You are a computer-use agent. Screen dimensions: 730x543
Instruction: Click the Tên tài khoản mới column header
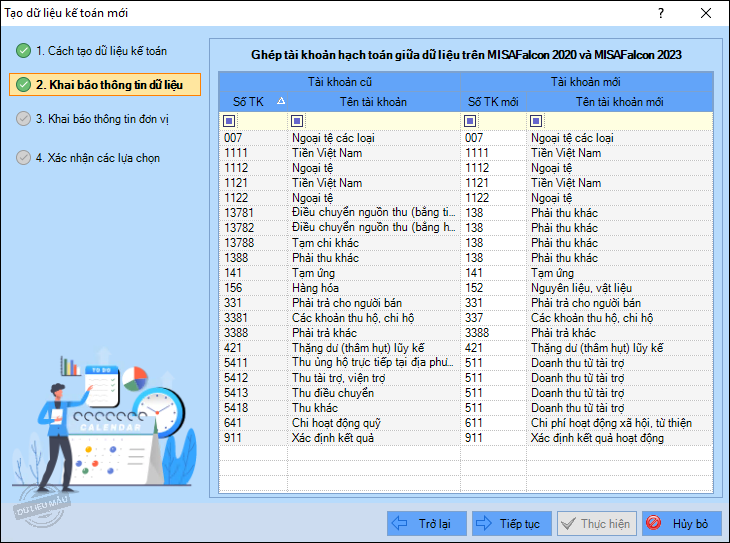[620, 102]
